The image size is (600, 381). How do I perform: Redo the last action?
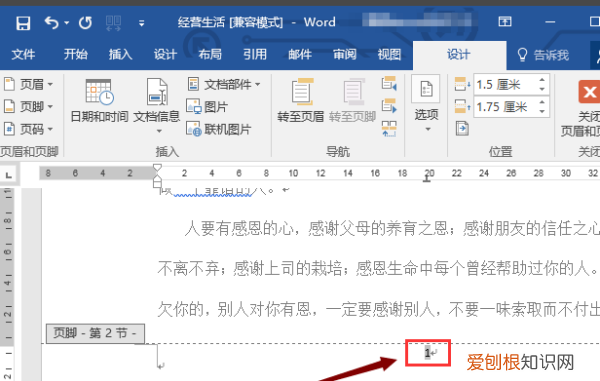pyautogui.click(x=85, y=23)
